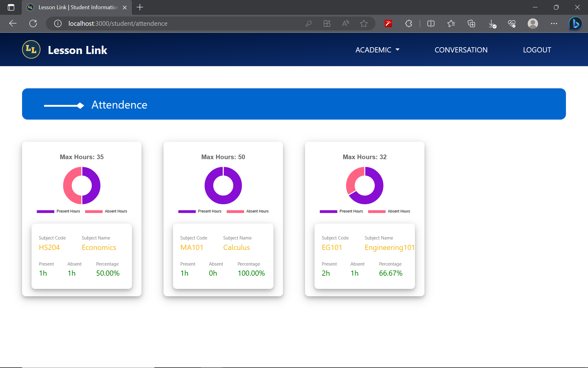This screenshot has width=588, height=368.
Task: Click the page Reload button
Action: click(33, 24)
